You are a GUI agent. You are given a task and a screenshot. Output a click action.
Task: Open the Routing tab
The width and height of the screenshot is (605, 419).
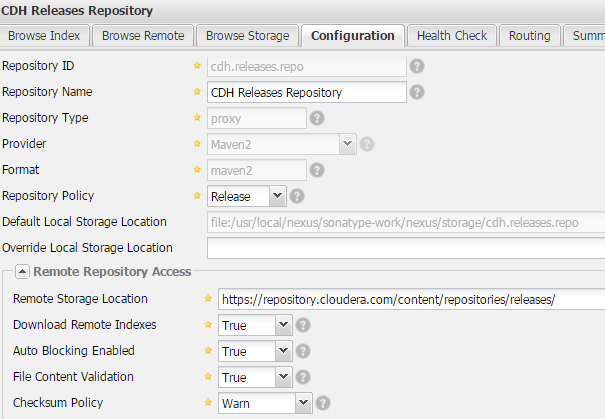529,36
